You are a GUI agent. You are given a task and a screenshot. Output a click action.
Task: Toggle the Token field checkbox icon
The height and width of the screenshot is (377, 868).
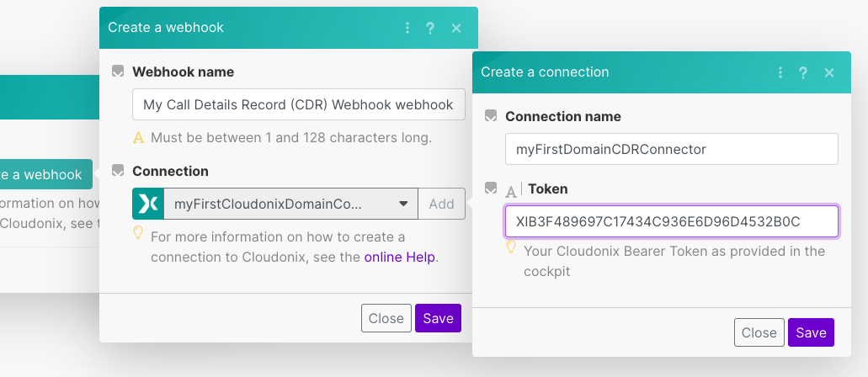pyautogui.click(x=491, y=188)
